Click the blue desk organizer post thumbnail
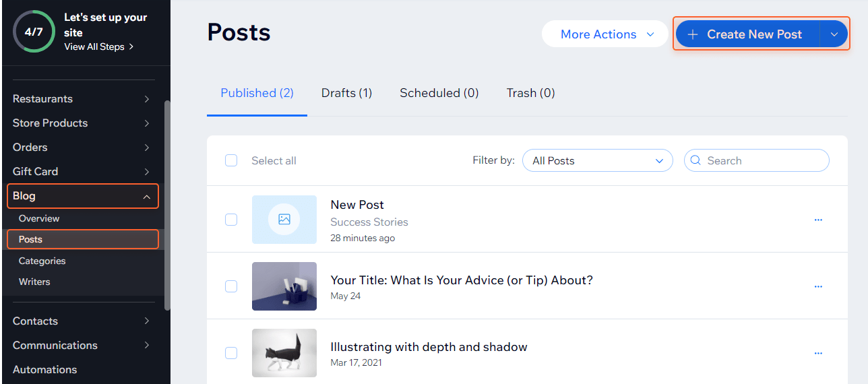Image resolution: width=868 pixels, height=384 pixels. point(284,286)
